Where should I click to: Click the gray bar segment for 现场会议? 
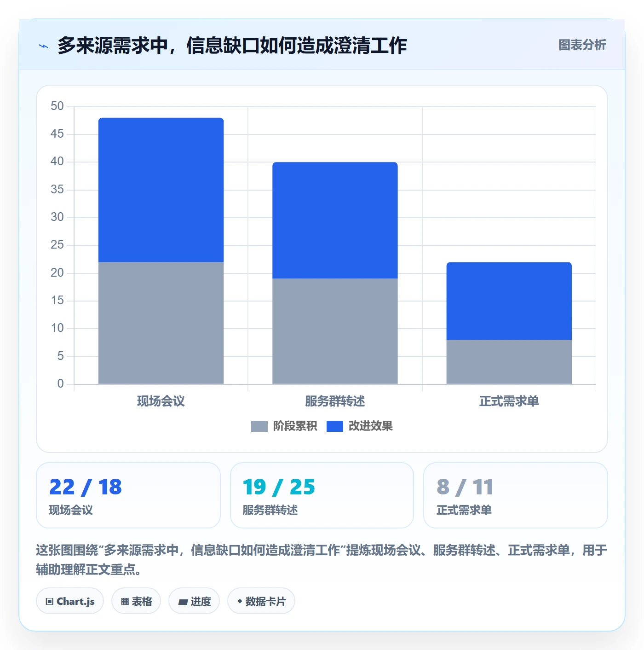click(x=161, y=323)
